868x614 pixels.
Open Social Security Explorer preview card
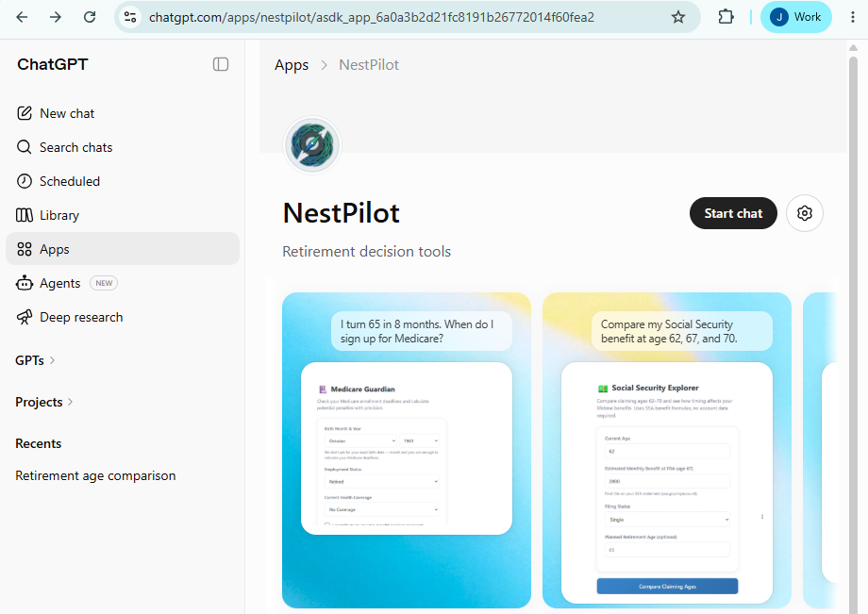667,450
